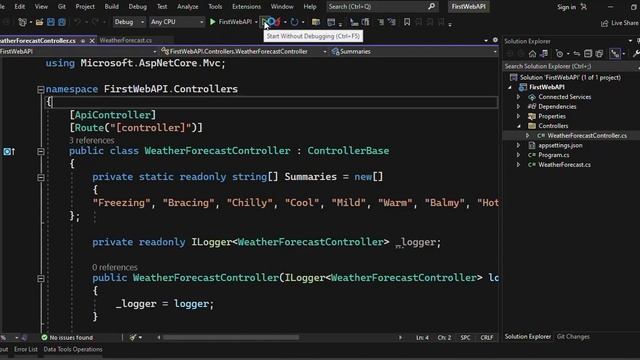The width and height of the screenshot is (640, 360).
Task: Click the Save All icon
Action: (x=62, y=22)
